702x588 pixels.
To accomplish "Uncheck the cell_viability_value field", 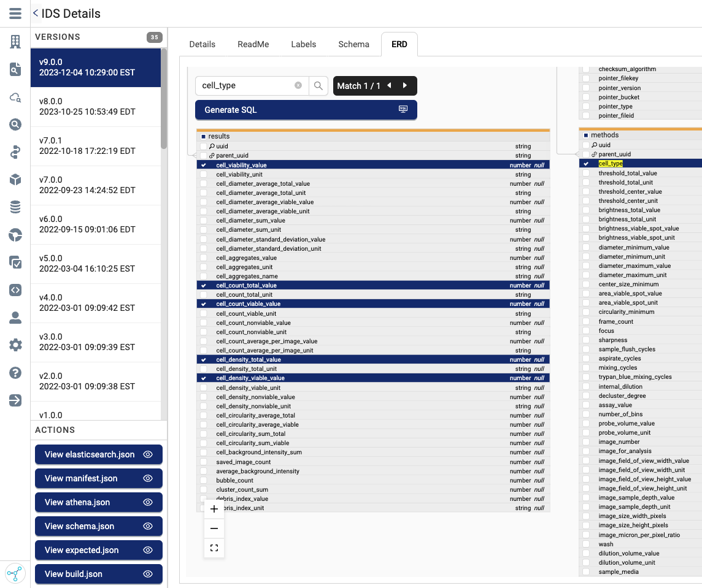I will (x=203, y=165).
